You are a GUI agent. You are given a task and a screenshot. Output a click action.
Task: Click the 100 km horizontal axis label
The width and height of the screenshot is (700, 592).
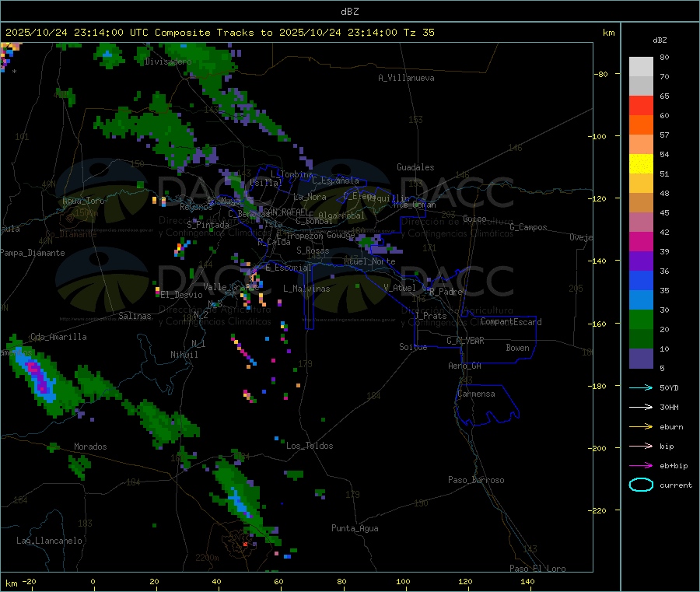[x=403, y=581]
